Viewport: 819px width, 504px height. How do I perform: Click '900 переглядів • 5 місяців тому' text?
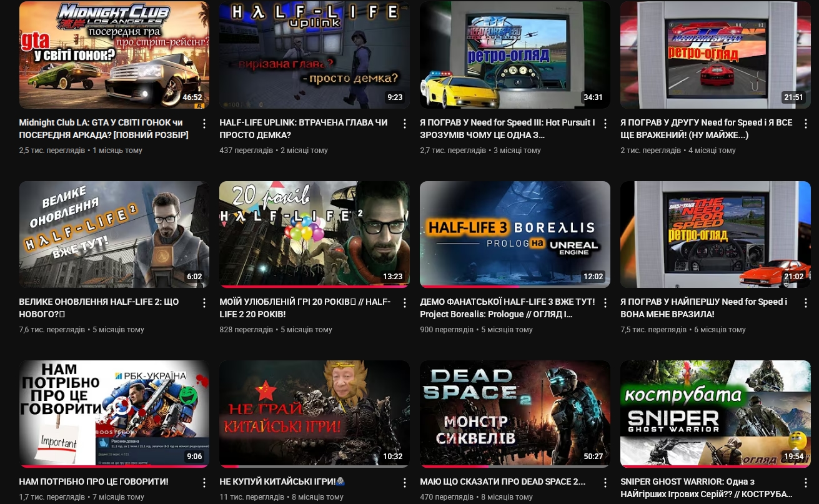coord(477,330)
